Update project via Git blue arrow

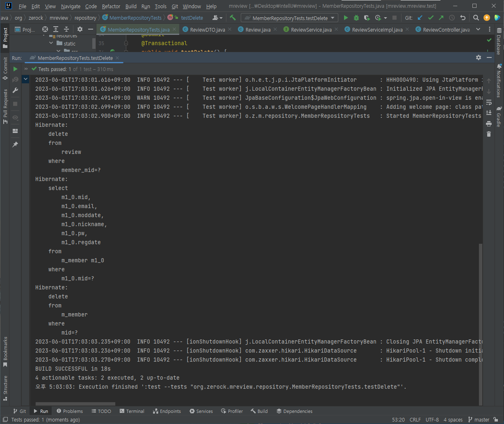pos(420,18)
